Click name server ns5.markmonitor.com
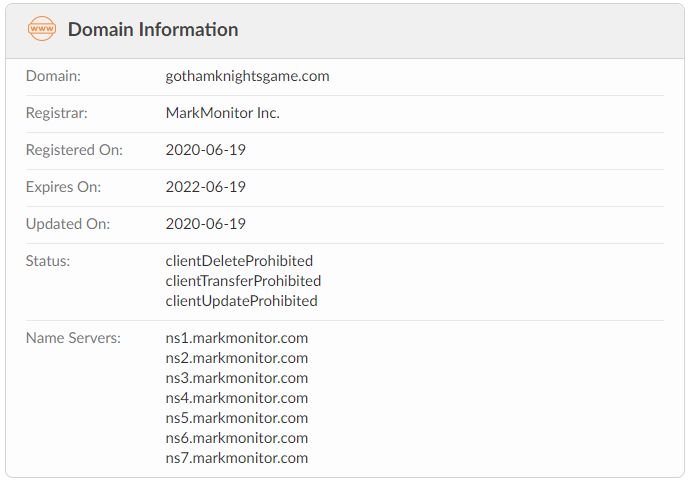The height and width of the screenshot is (482, 688). pos(237,418)
